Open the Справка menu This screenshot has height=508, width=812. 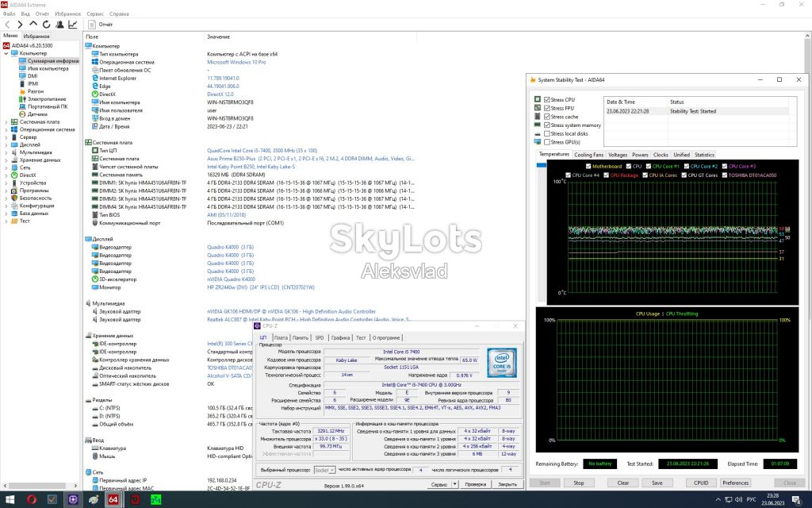click(119, 14)
